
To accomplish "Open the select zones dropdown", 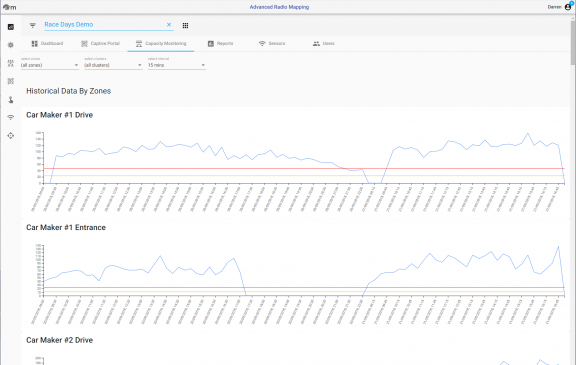I will click(x=50, y=65).
